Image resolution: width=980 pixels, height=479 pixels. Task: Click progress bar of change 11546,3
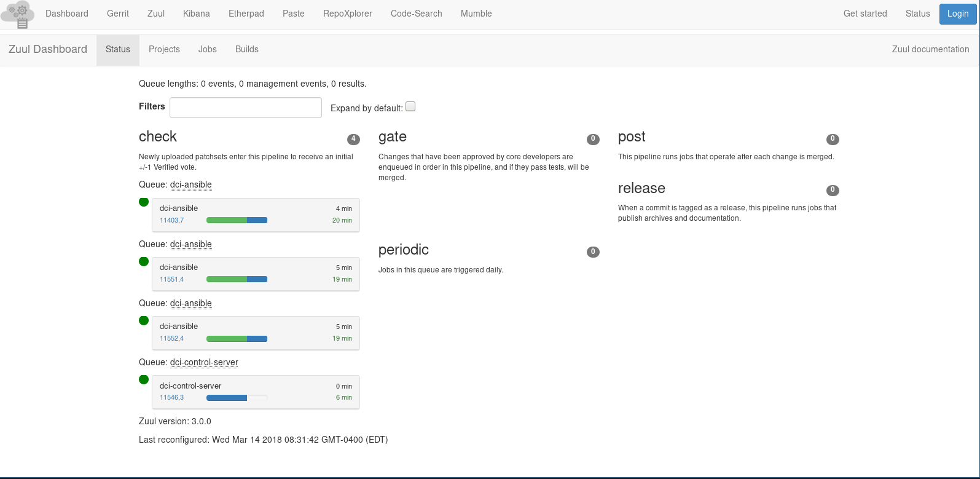[x=237, y=398]
